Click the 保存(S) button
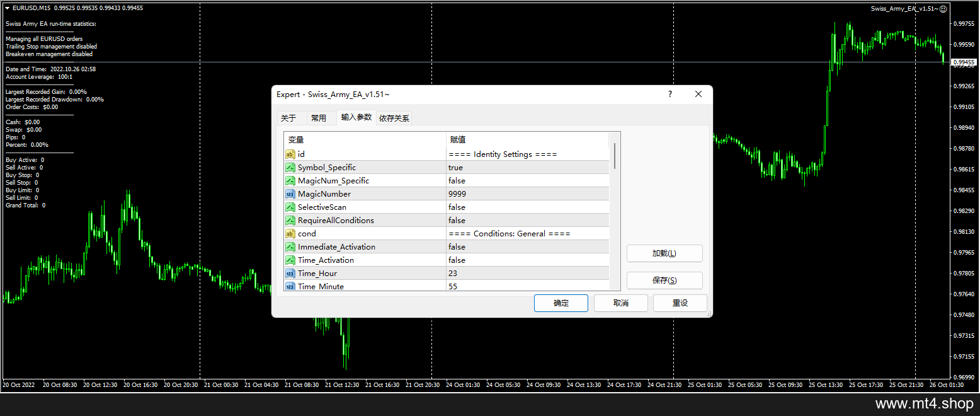 pyautogui.click(x=664, y=280)
